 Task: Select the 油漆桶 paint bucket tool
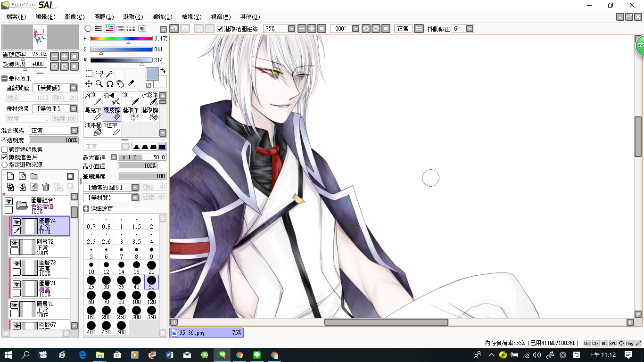pyautogui.click(x=93, y=129)
